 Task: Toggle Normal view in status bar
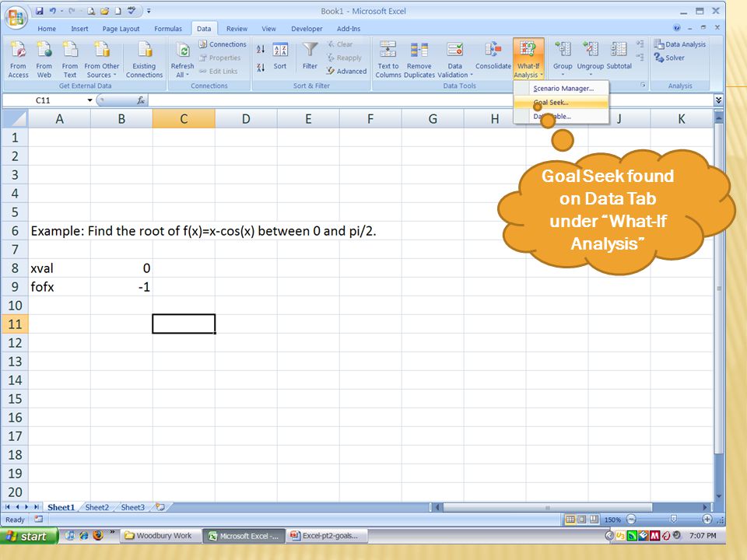(570, 520)
